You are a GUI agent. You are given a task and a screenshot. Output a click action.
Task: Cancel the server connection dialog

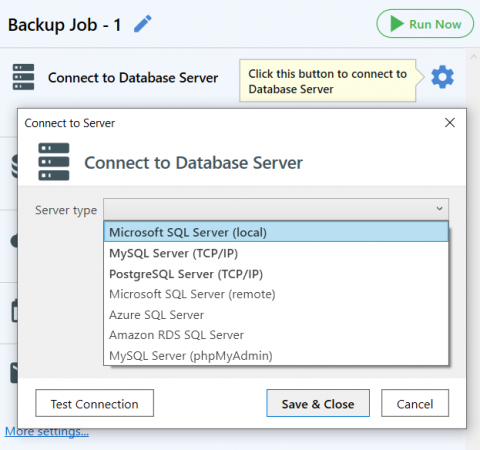coord(415,403)
